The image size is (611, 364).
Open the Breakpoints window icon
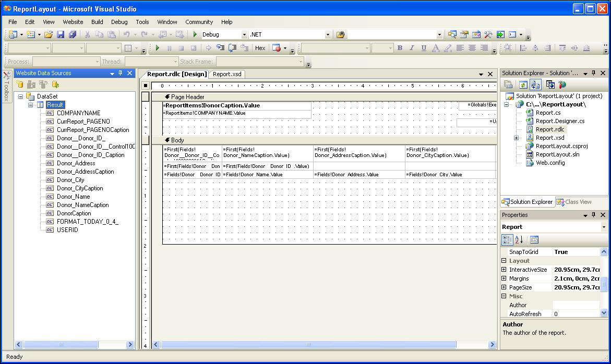pyautogui.click(x=277, y=48)
